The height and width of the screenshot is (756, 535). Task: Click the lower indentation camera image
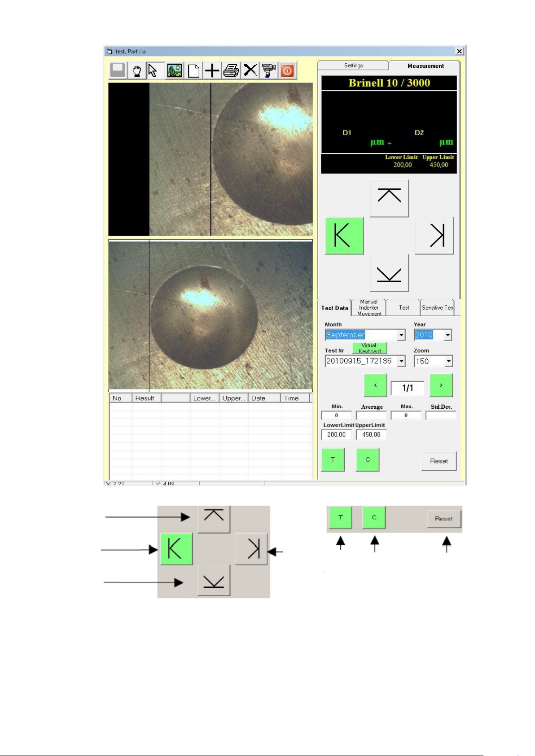click(x=210, y=316)
